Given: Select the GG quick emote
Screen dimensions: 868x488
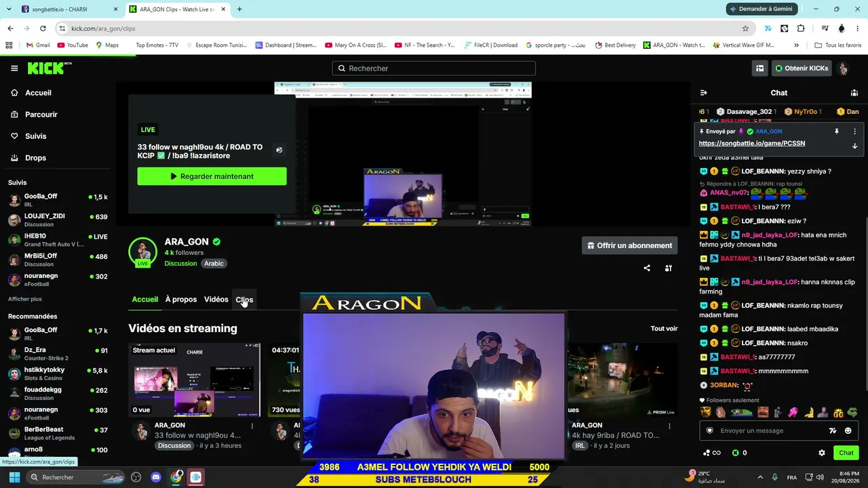Looking at the screenshot, I should tap(839, 413).
